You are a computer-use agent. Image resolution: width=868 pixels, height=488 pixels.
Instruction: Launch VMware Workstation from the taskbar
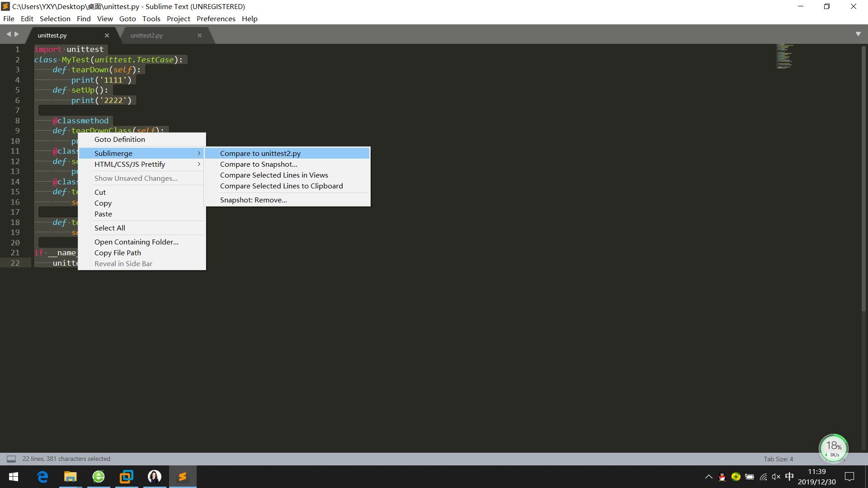(126, 476)
